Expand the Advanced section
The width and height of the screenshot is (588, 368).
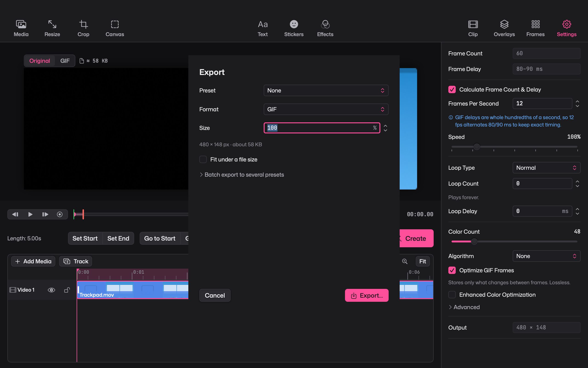coord(464,307)
